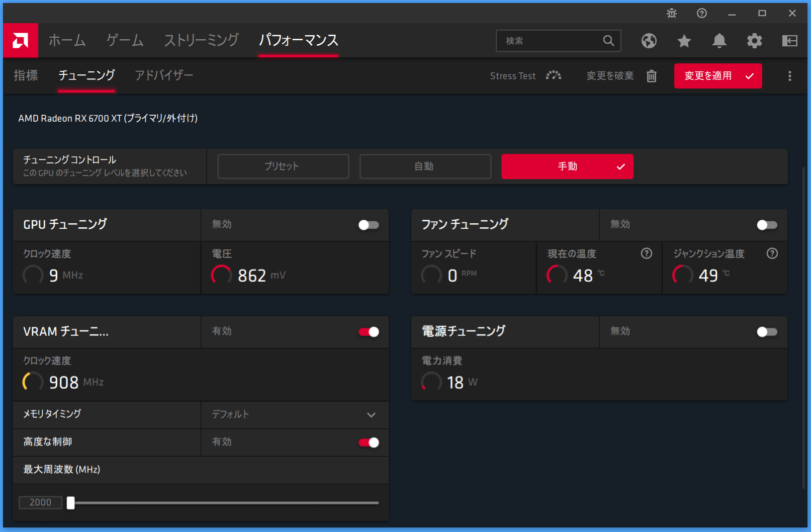Turn off the 高度な制御 toggle

(x=369, y=442)
